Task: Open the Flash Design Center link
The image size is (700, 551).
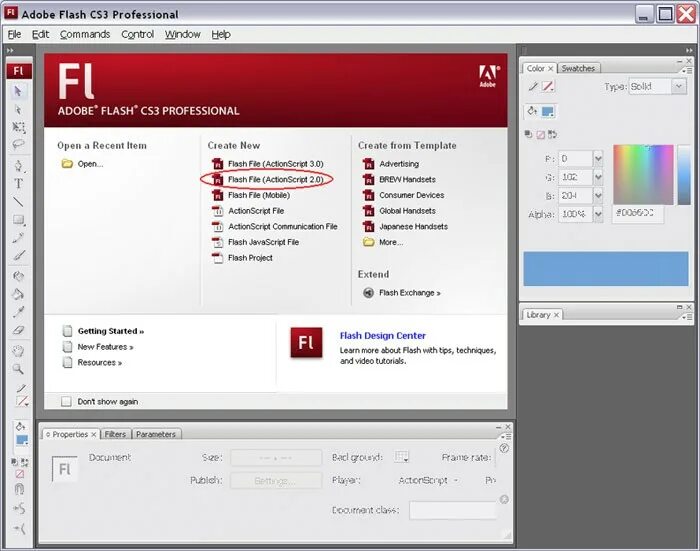Action: (383, 335)
